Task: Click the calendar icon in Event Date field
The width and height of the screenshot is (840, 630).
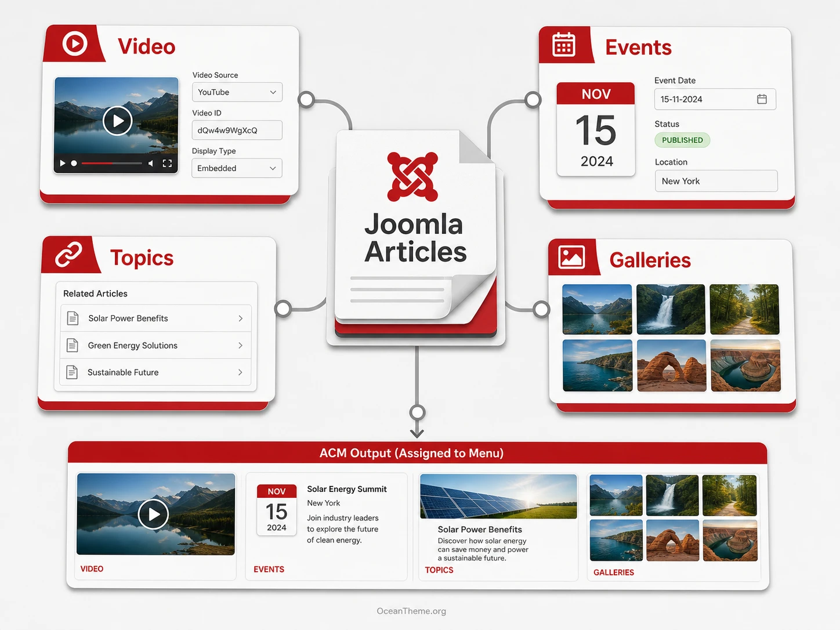Action: 762,99
